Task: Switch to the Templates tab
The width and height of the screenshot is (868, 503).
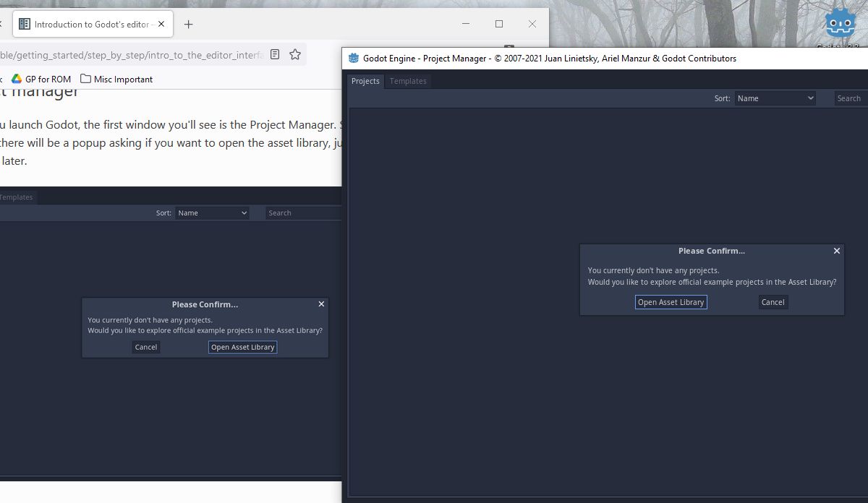Action: tap(407, 81)
